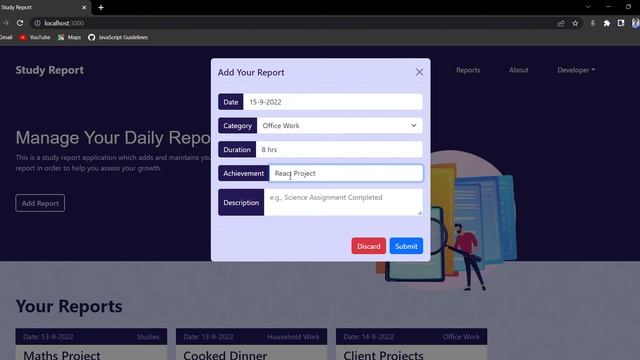Reload the page with the refresh icon
640x360 pixels.
[20, 23]
